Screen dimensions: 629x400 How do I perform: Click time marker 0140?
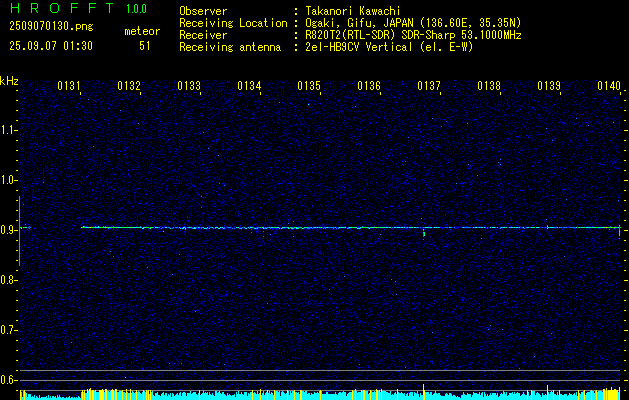coord(609,85)
